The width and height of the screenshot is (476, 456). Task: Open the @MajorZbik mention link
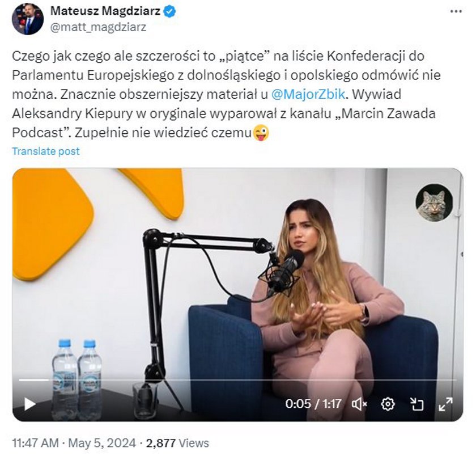pos(308,94)
